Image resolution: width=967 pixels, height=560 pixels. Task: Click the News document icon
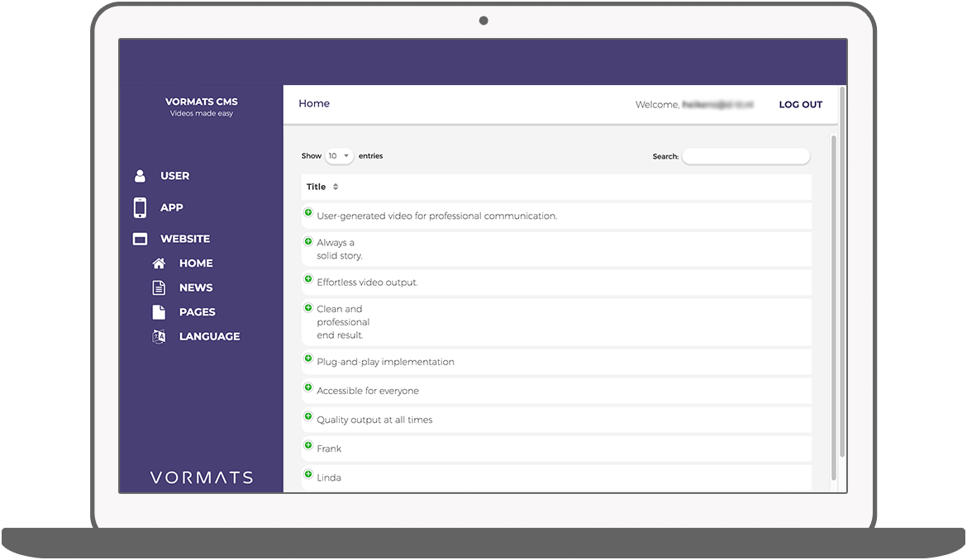tap(159, 287)
